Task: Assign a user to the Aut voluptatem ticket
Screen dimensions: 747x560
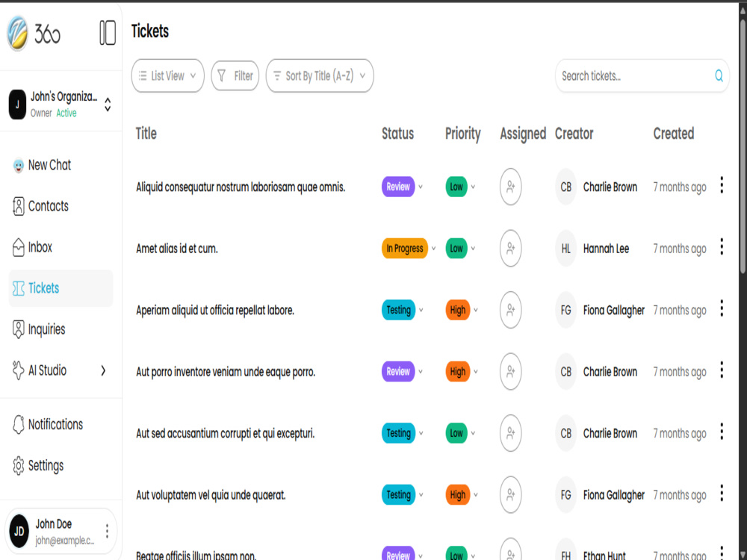Action: point(510,495)
